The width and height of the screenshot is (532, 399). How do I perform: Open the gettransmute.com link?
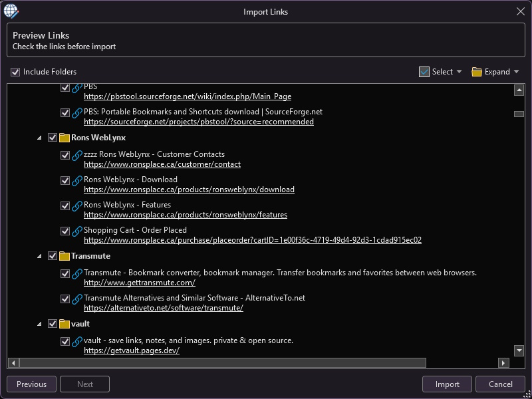[x=140, y=283]
